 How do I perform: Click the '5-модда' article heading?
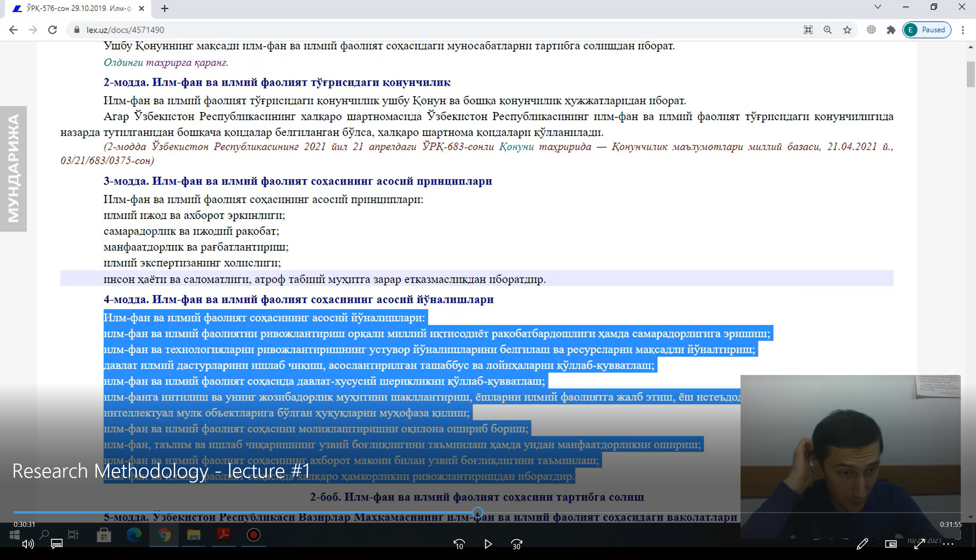(x=420, y=517)
